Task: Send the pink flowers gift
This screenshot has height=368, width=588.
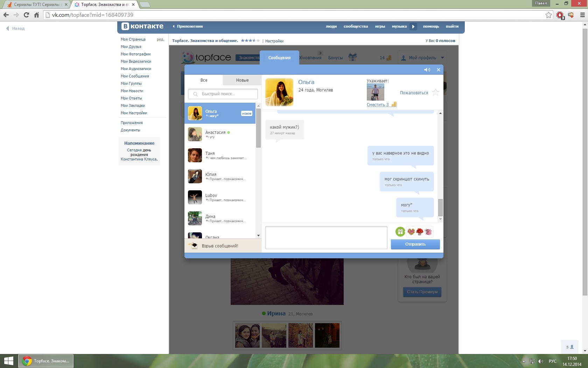Action: click(x=428, y=232)
